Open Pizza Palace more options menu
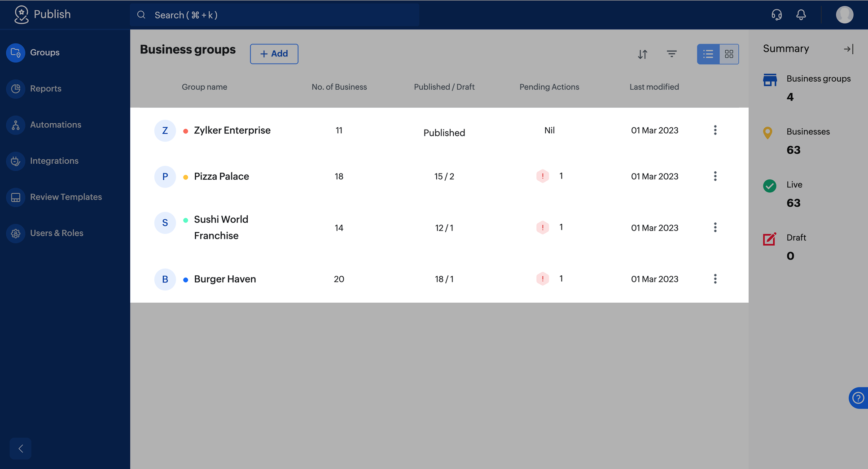The image size is (868, 469). click(715, 176)
